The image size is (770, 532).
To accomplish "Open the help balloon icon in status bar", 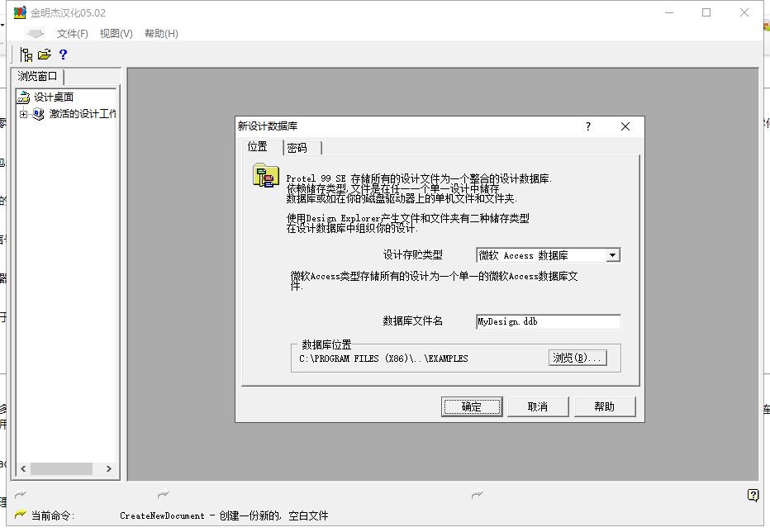I will 753,495.
